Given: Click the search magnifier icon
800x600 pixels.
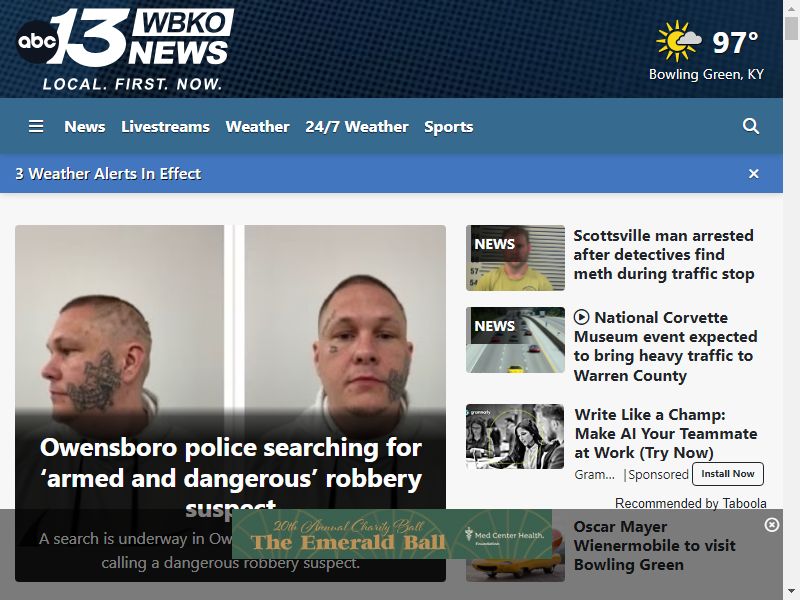Looking at the screenshot, I should 751,126.
